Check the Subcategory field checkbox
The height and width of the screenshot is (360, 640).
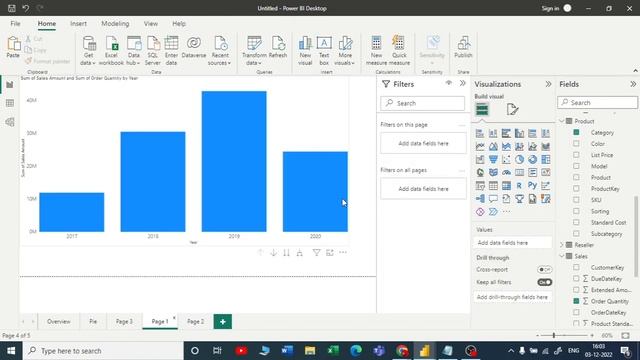coord(576,233)
